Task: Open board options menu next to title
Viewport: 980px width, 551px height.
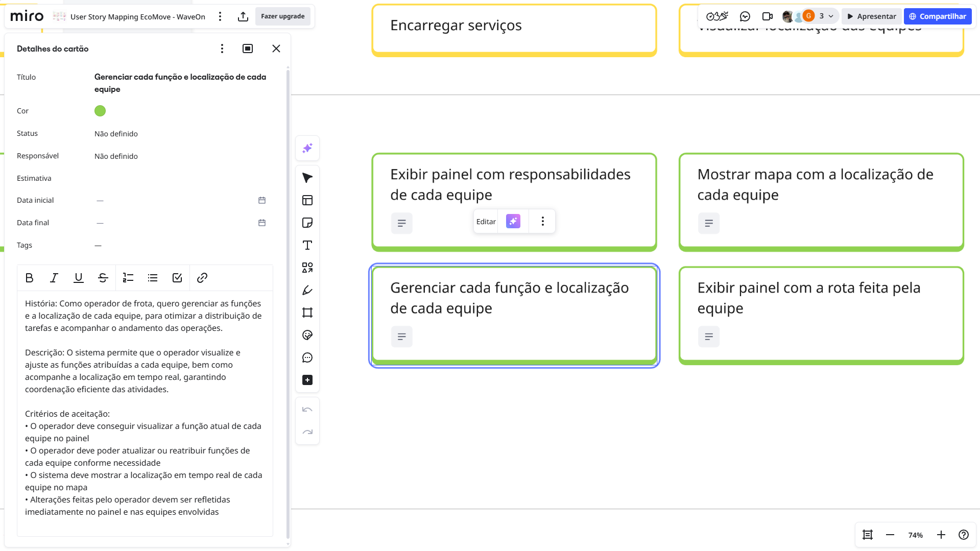Action: (220, 16)
